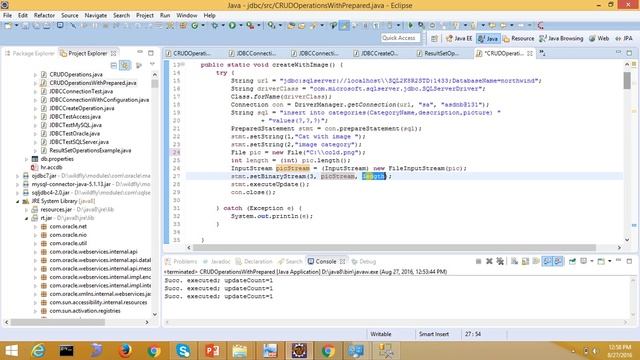Expand mysql-connector-java-5.1.13.jar node
The height and width of the screenshot is (360, 640).
(x=18, y=184)
